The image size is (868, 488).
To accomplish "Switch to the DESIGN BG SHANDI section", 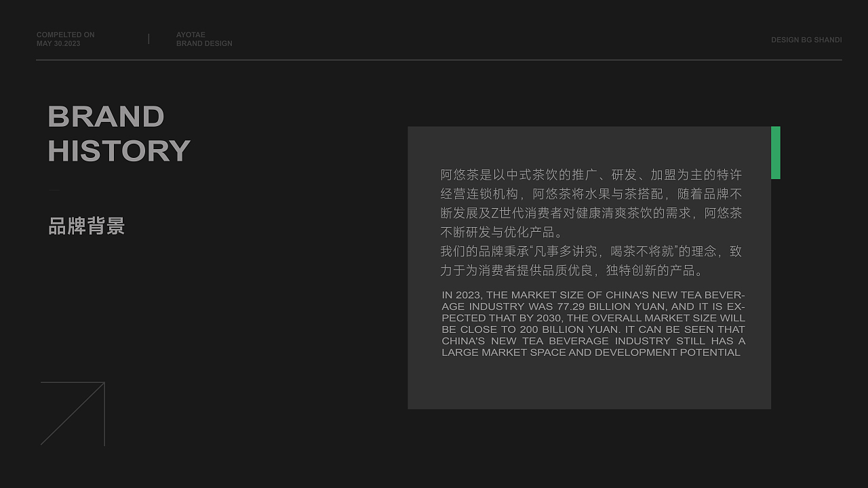I will pos(806,39).
